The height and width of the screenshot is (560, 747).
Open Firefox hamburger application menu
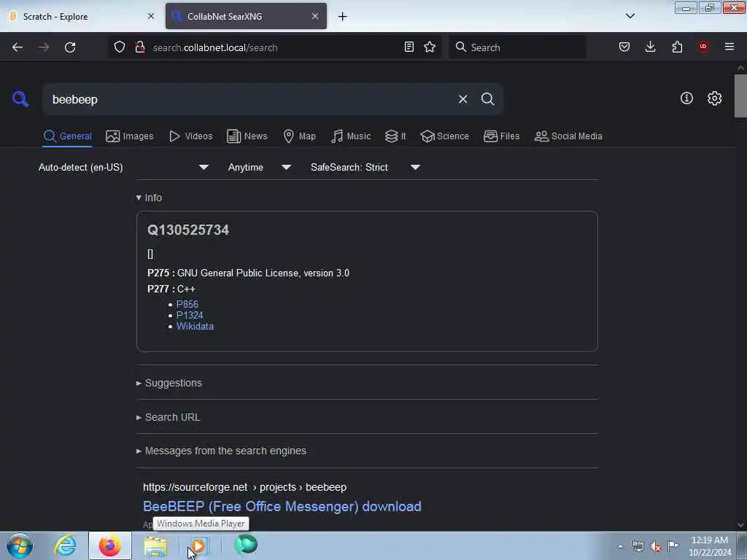(x=729, y=47)
